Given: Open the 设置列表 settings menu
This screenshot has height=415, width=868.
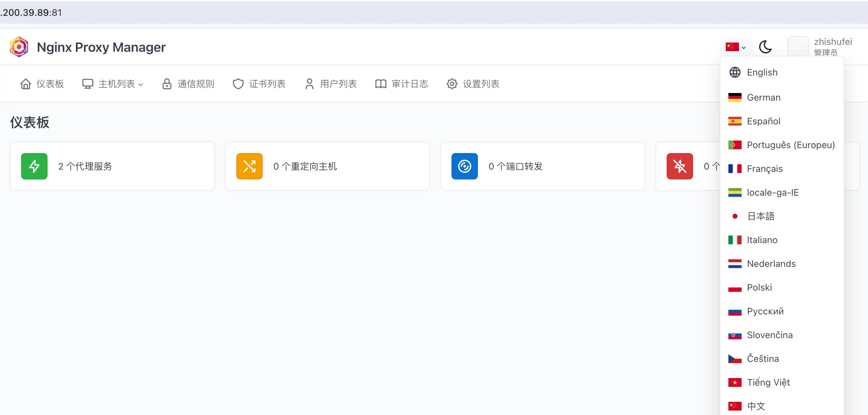Looking at the screenshot, I should click(473, 84).
